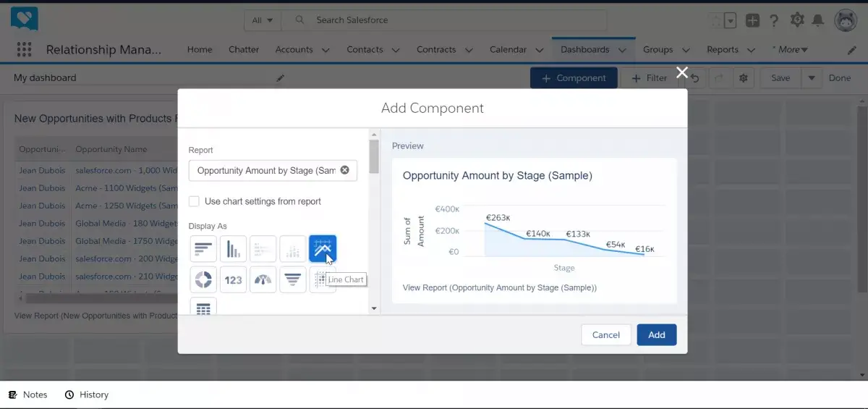Click the settings panel scrollbar thumb
Image resolution: width=868 pixels, height=409 pixels.
point(374,156)
